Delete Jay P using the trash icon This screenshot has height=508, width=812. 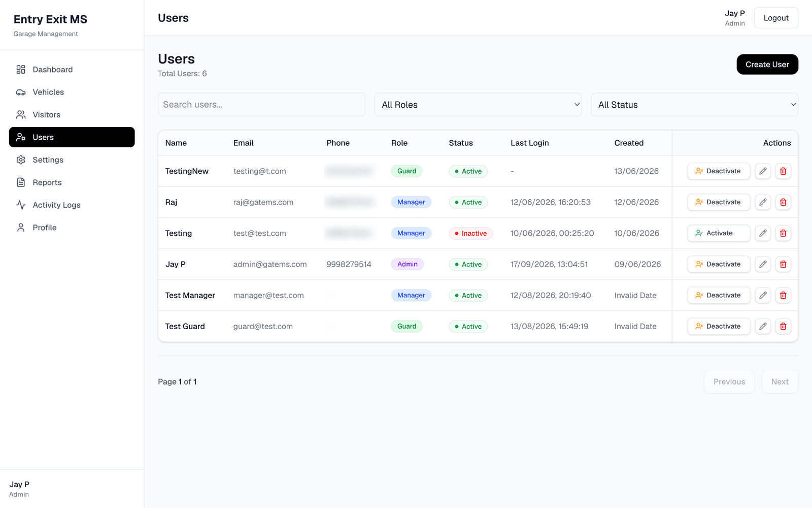pos(783,264)
